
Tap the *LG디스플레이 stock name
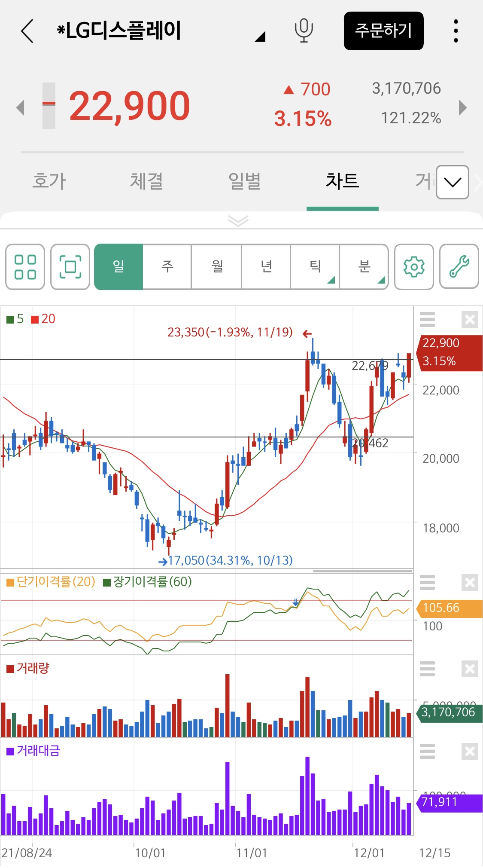pos(119,31)
